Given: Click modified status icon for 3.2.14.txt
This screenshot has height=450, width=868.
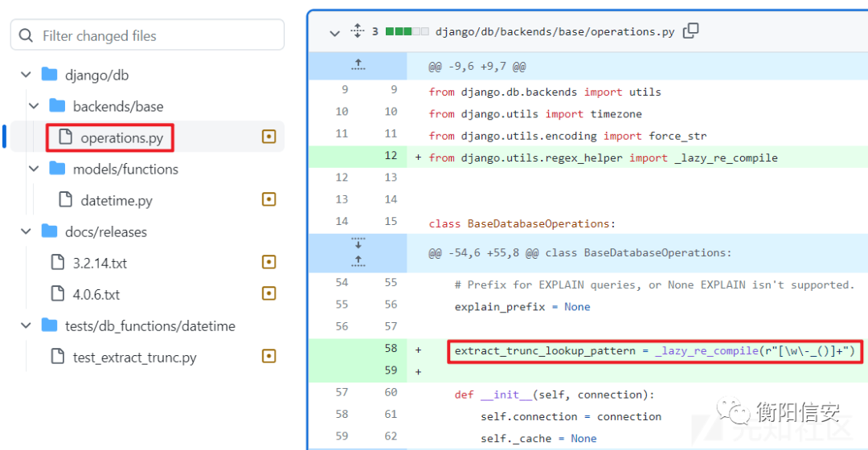Looking at the screenshot, I should click(269, 262).
